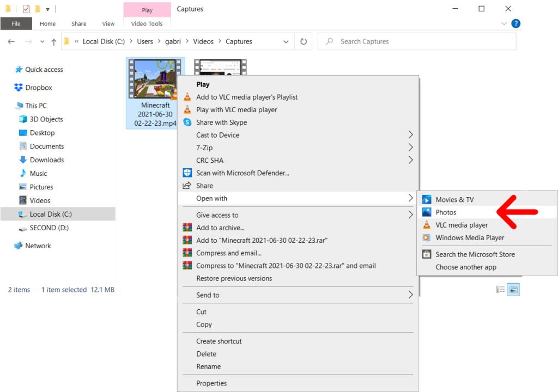Expand the ribbon chevron
Image resolution: width=558 pixels, height=392 pixels.
click(504, 24)
